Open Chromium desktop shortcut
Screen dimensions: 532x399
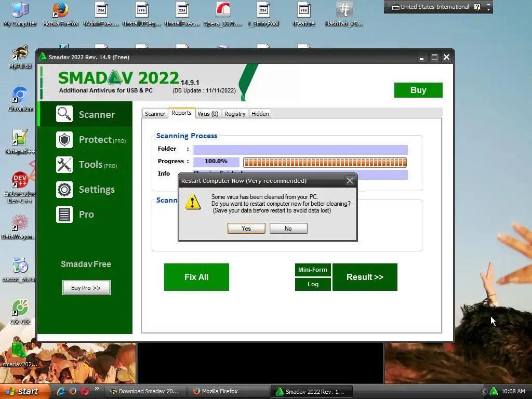[x=20, y=99]
